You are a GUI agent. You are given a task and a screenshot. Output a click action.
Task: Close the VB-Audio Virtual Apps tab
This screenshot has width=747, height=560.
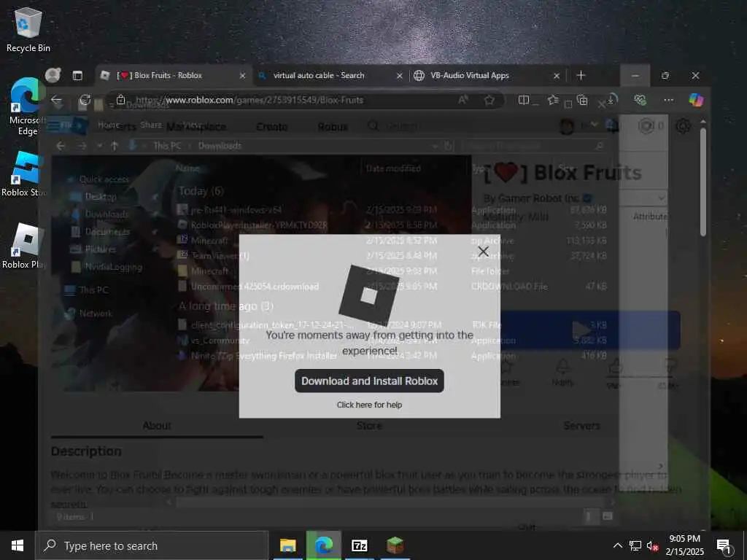point(556,76)
